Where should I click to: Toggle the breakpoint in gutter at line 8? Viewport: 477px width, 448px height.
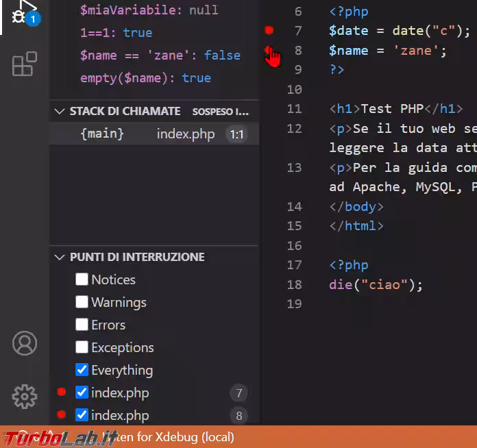pos(269,51)
